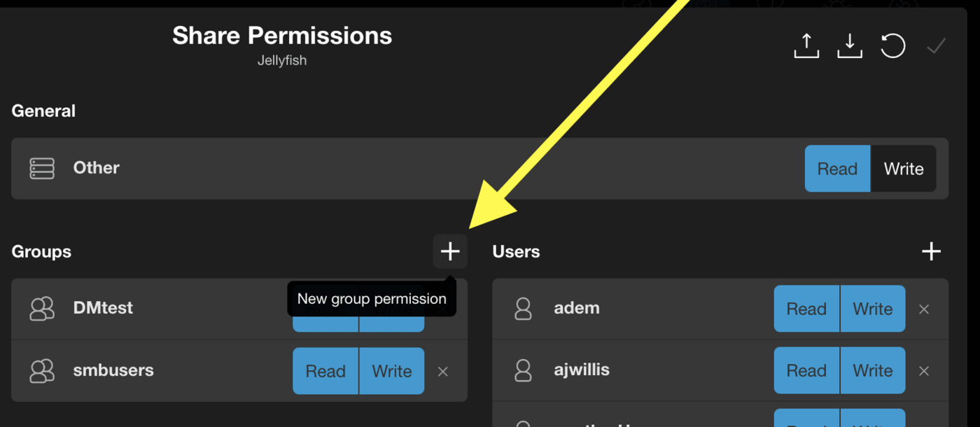Remove user adem's permission
980x427 pixels.
[924, 309]
